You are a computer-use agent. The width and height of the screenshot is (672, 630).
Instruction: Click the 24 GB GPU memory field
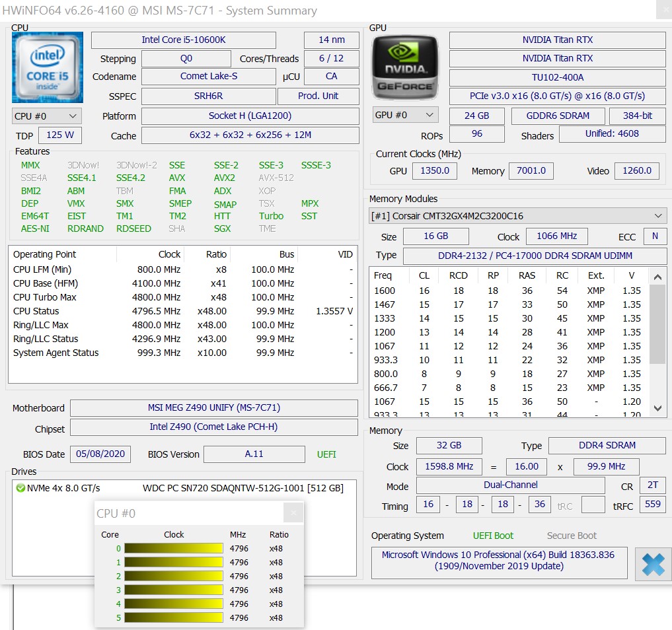pos(476,116)
